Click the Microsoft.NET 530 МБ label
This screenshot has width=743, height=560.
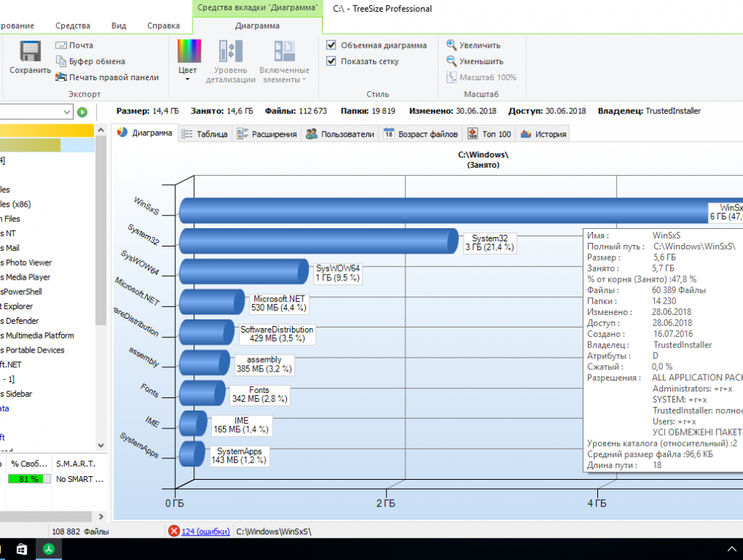[x=279, y=303]
